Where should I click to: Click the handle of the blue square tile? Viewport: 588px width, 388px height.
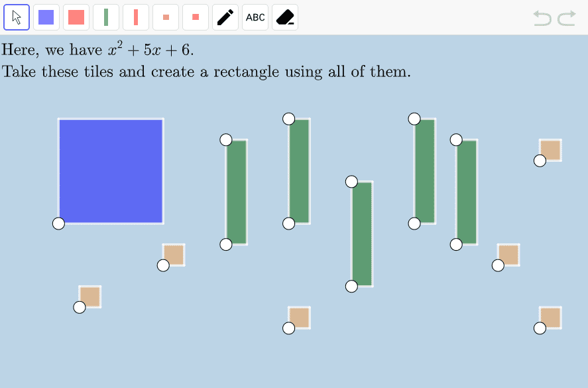pyautogui.click(x=58, y=224)
